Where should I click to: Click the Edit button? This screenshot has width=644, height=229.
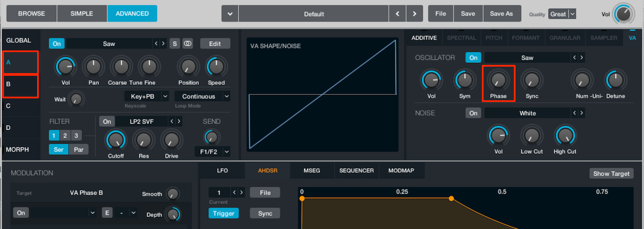pyautogui.click(x=215, y=44)
